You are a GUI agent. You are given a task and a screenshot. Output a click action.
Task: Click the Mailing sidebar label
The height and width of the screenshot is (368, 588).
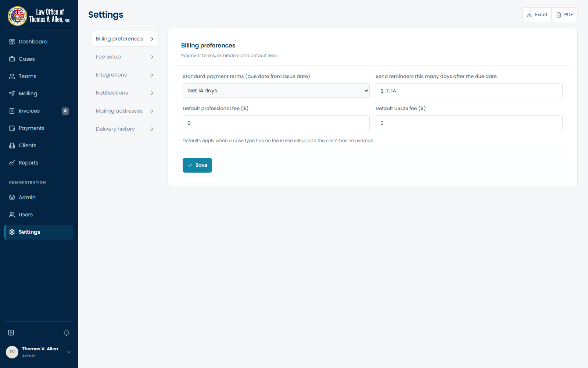(28, 93)
